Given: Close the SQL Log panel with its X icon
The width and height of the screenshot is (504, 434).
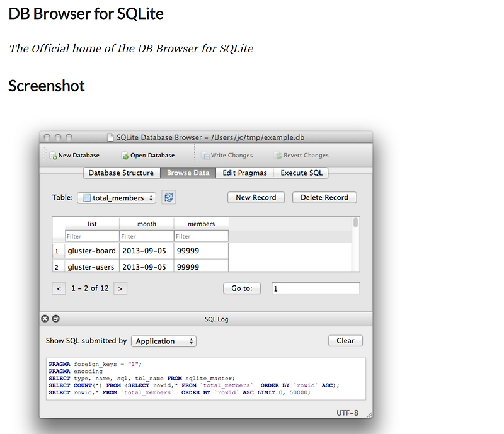Looking at the screenshot, I should pyautogui.click(x=45, y=319).
